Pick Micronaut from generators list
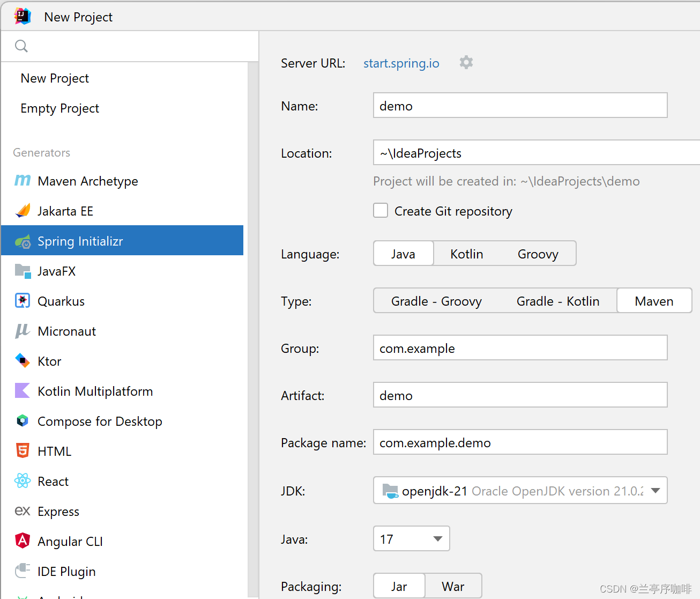Viewport: 700px width, 599px height. pyautogui.click(x=122, y=331)
